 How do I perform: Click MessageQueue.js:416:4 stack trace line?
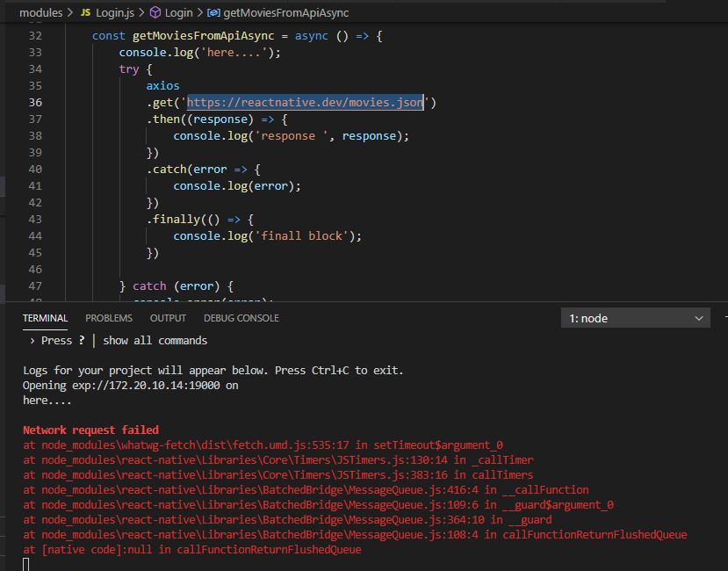(306, 489)
